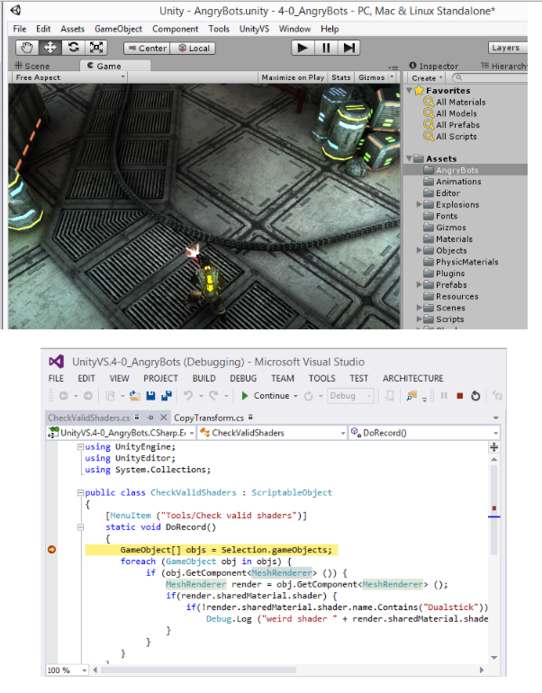542x693 pixels.
Task: Click the Undo icon in Visual Studio
Action: tap(188, 396)
